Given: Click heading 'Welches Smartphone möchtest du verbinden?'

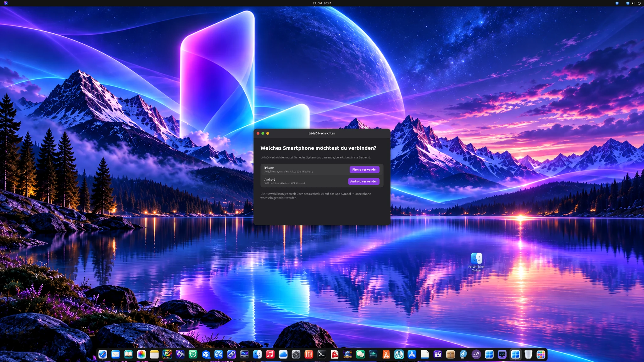Looking at the screenshot, I should click(x=318, y=148).
